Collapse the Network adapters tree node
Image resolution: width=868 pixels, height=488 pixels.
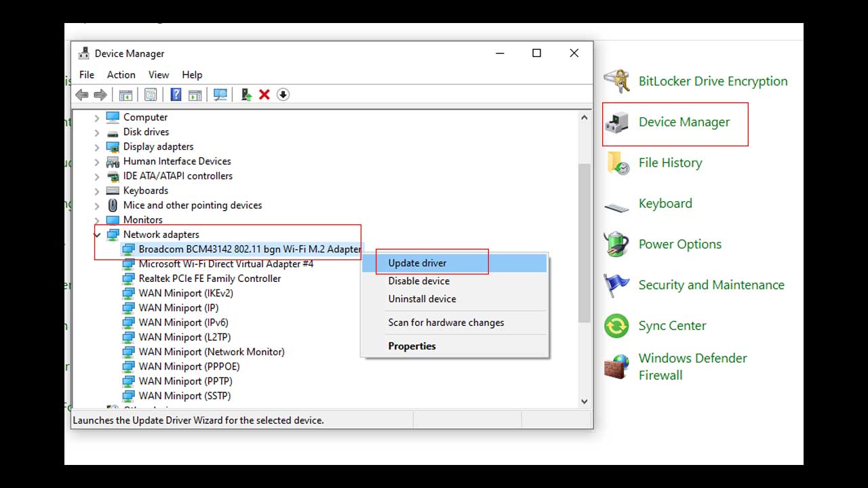[x=97, y=234]
